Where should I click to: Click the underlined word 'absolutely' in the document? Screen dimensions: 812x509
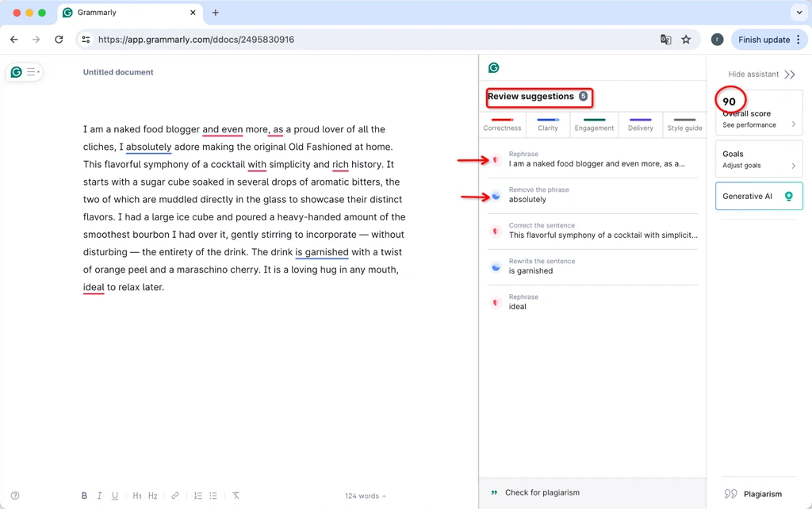[x=148, y=147]
